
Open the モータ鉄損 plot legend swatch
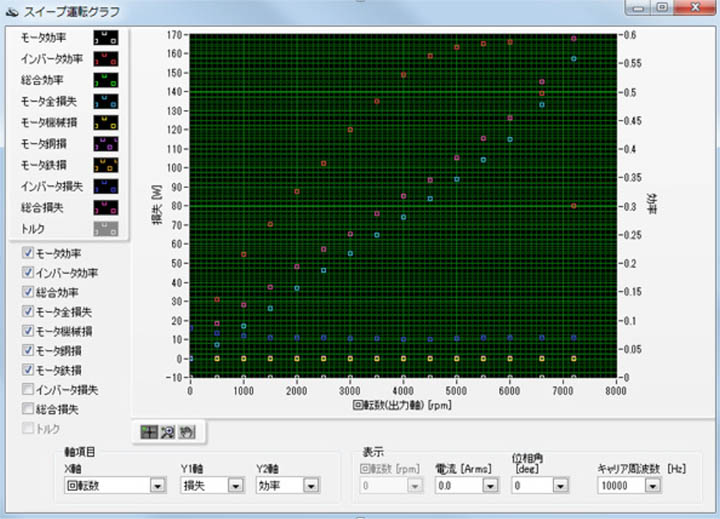point(106,165)
